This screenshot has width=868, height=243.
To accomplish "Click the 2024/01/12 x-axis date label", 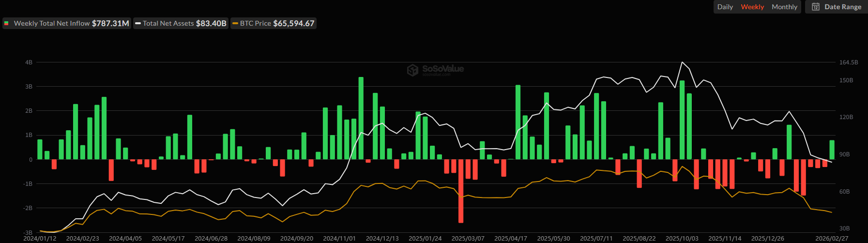I will pyautogui.click(x=40, y=239).
